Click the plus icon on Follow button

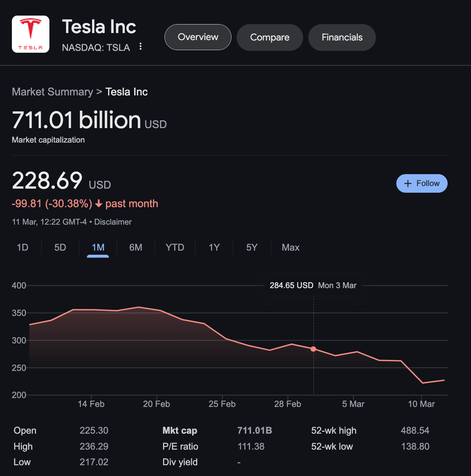[407, 183]
